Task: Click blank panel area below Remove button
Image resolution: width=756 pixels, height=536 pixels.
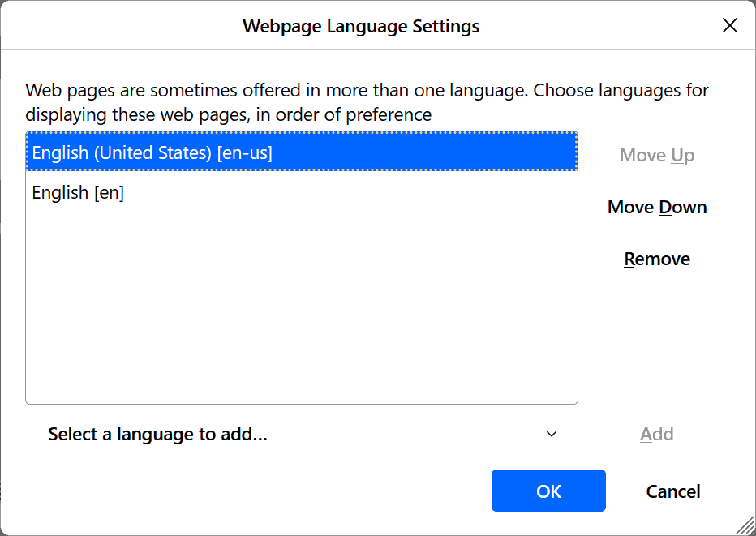Action: click(657, 341)
